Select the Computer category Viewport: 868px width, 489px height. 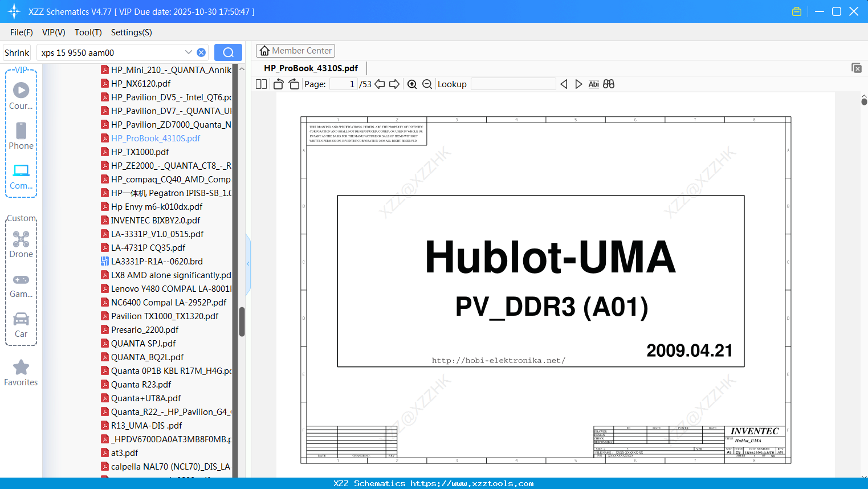21,176
